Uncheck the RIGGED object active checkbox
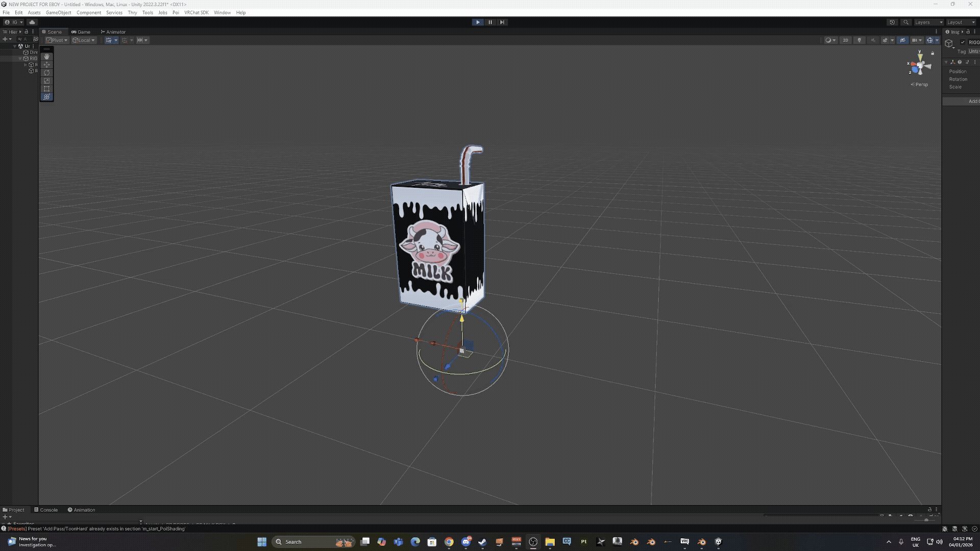This screenshot has height=551, width=980. click(962, 42)
